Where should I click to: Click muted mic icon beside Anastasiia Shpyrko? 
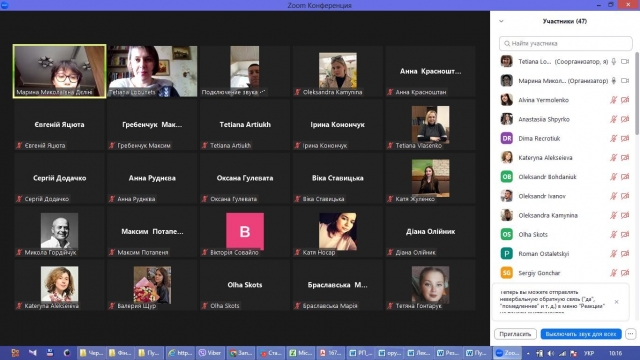[x=613, y=119]
